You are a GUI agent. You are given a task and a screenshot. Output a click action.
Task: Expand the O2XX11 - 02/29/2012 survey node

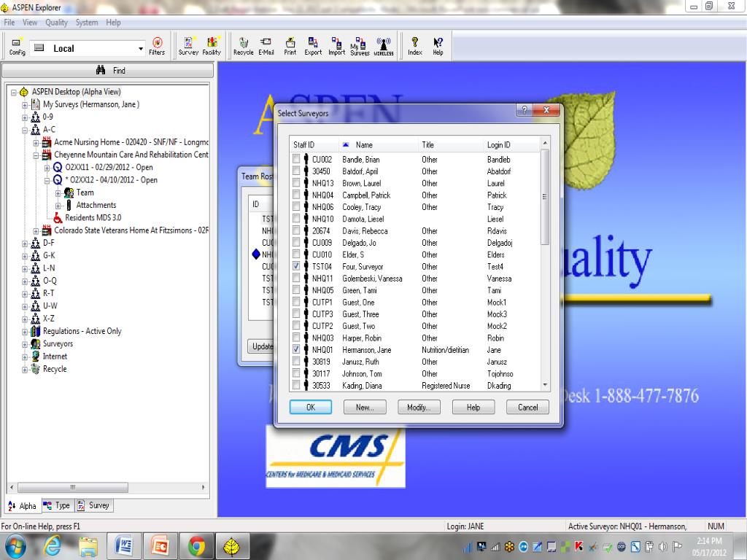[47, 168]
